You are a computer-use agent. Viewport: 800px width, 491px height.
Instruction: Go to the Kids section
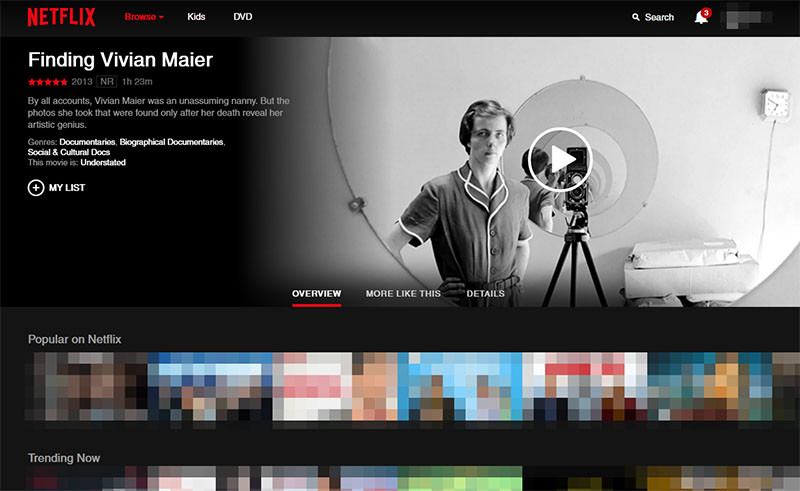coord(196,17)
